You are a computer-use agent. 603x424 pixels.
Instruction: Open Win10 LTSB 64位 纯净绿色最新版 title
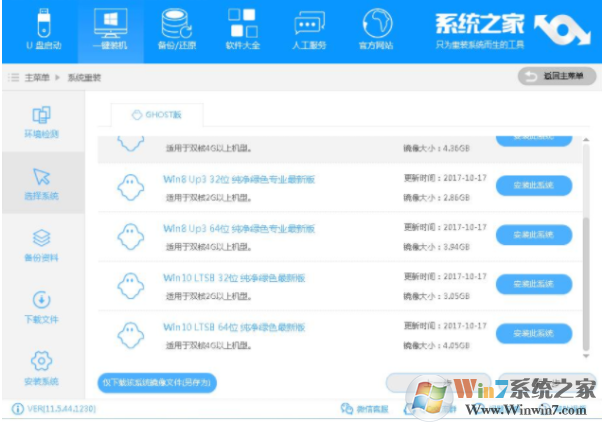point(234,327)
